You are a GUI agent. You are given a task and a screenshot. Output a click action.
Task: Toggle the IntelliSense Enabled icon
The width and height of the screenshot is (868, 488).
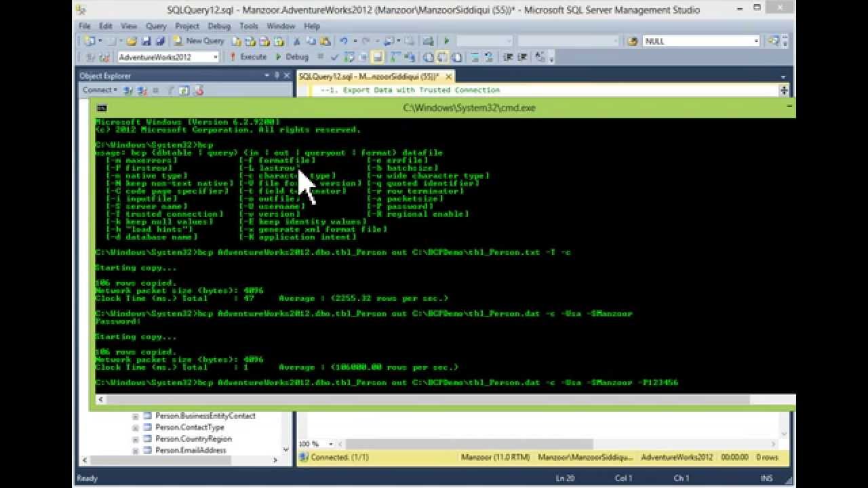tap(377, 57)
